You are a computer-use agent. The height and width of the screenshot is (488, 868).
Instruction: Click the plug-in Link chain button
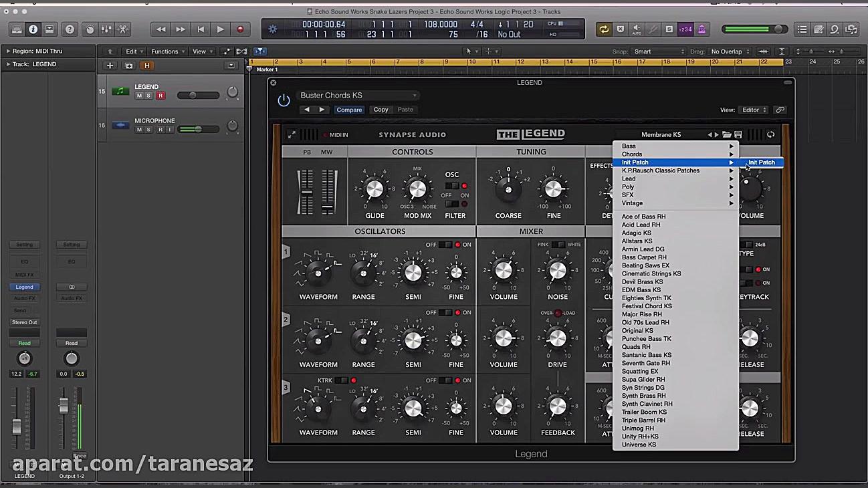[x=780, y=110]
